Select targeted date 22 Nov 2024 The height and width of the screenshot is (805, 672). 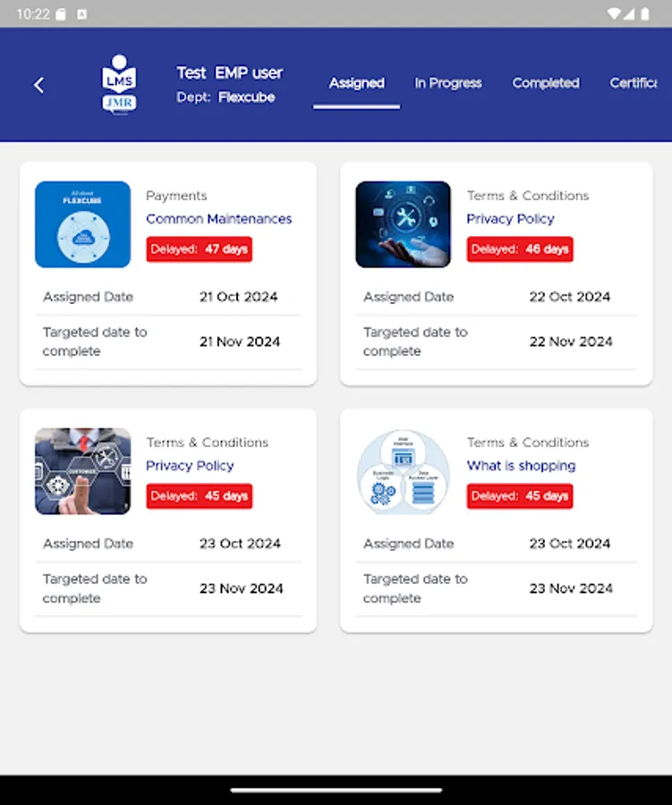coord(571,342)
